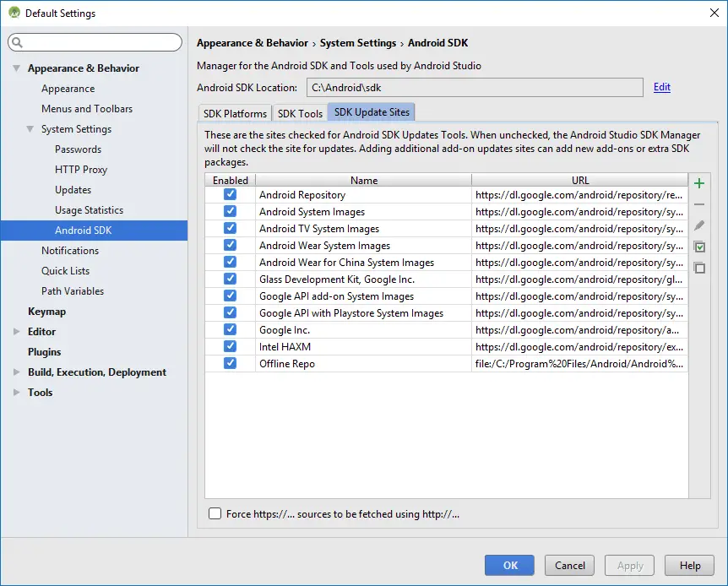
Task: Select the SDK Update Sites tab
Action: (372, 112)
